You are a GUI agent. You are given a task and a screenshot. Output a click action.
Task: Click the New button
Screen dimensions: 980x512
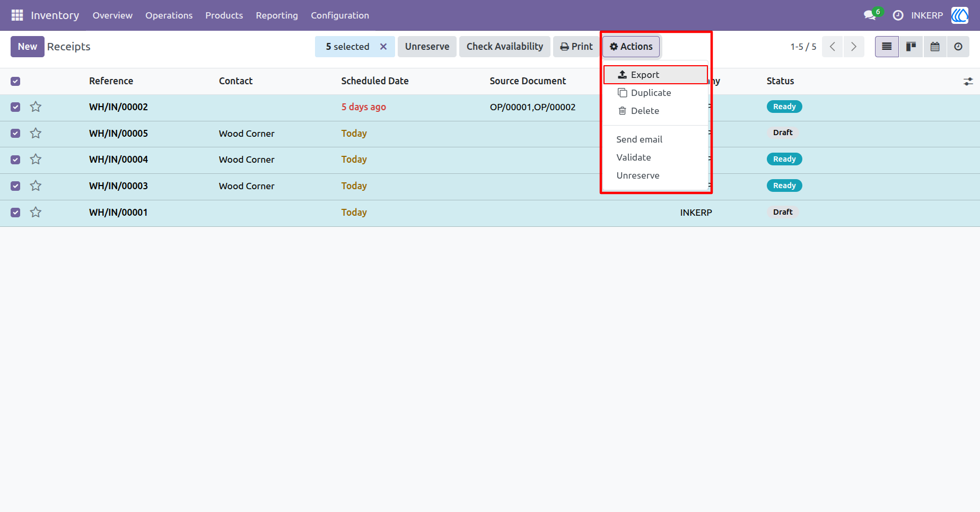[x=28, y=47]
